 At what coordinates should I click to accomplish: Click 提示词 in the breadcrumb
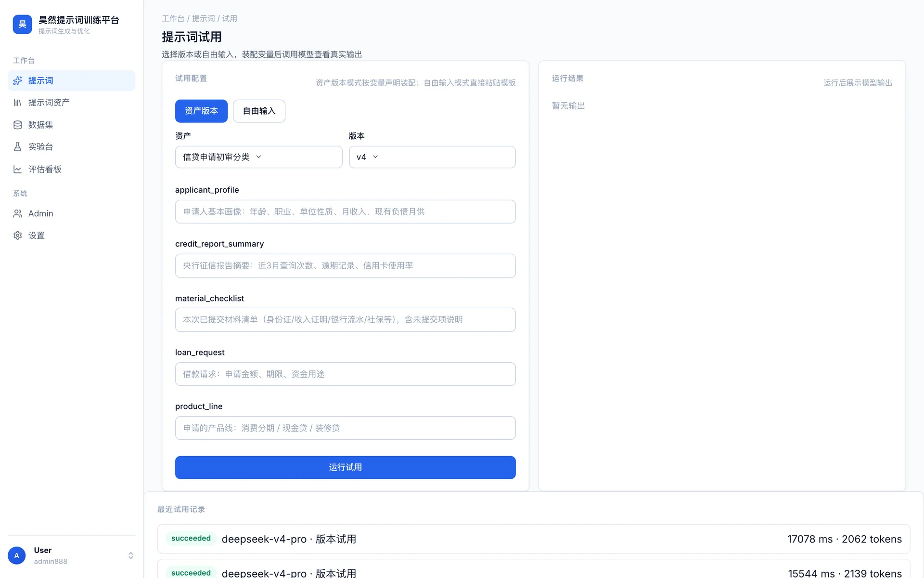click(x=204, y=18)
